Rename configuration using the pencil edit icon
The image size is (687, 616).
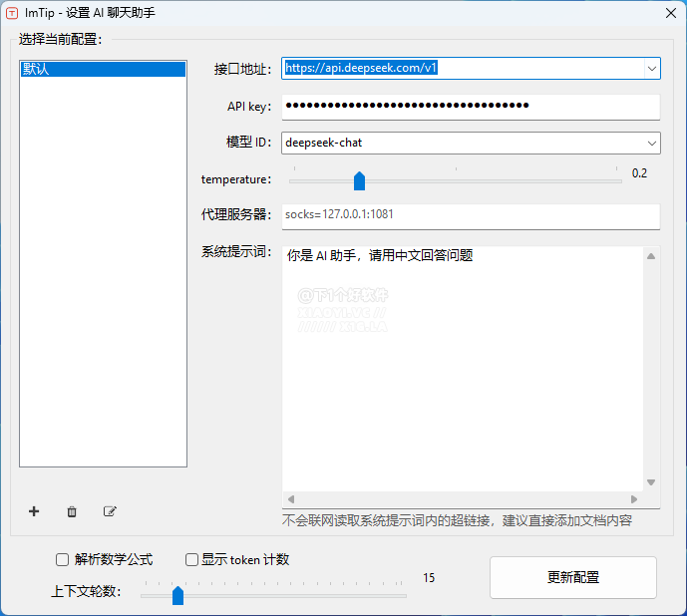coord(110,511)
